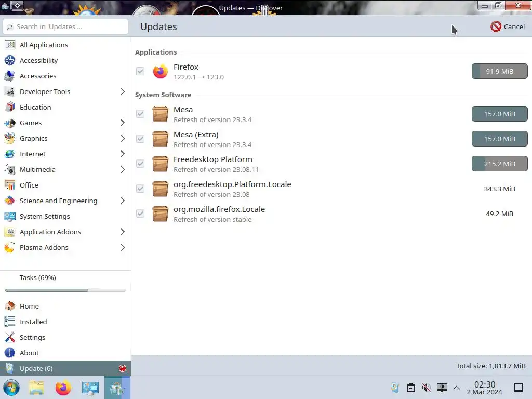Open the start menu orb

click(x=11, y=388)
